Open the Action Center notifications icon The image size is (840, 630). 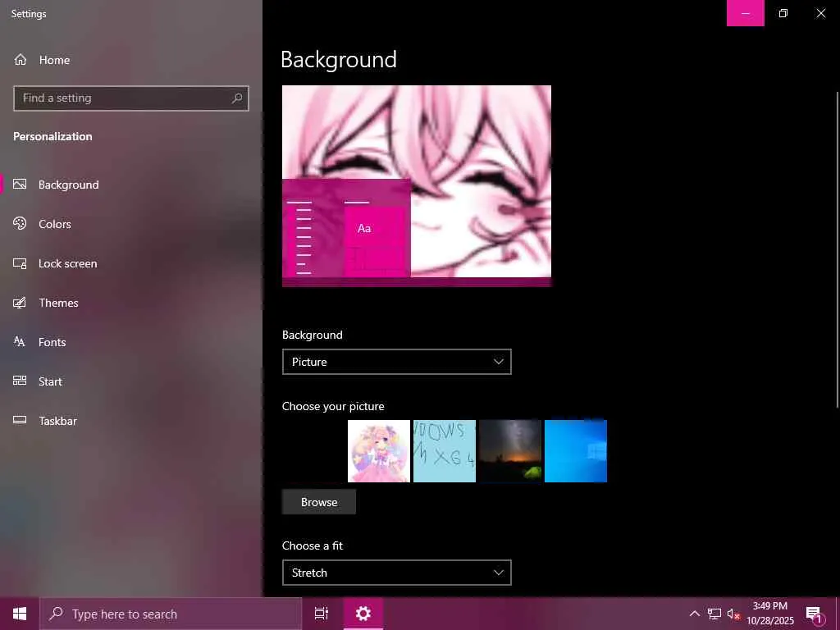pyautogui.click(x=814, y=614)
